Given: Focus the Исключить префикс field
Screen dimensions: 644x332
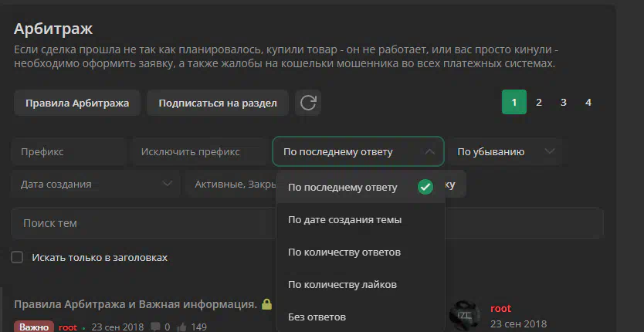Looking at the screenshot, I should pyautogui.click(x=199, y=151).
